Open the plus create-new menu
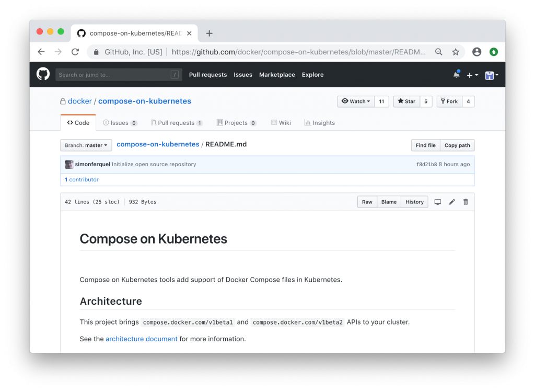This screenshot has height=392, width=535. click(472, 75)
